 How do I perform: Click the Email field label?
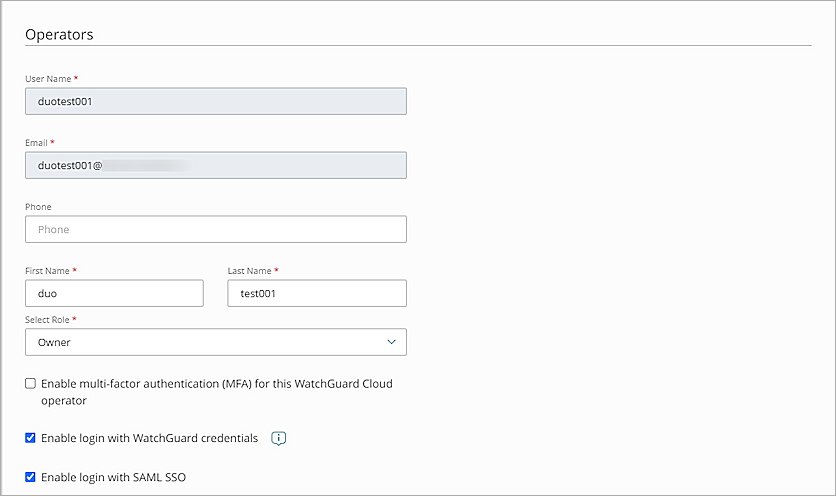pos(37,142)
